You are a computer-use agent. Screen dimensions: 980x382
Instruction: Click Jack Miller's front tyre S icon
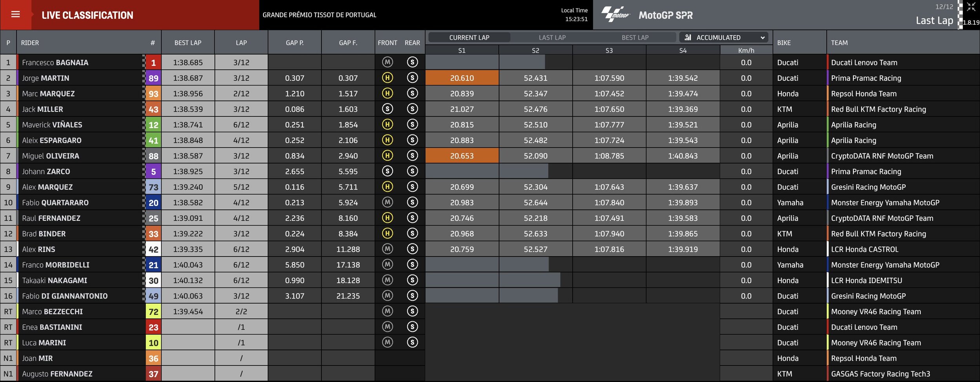point(387,109)
